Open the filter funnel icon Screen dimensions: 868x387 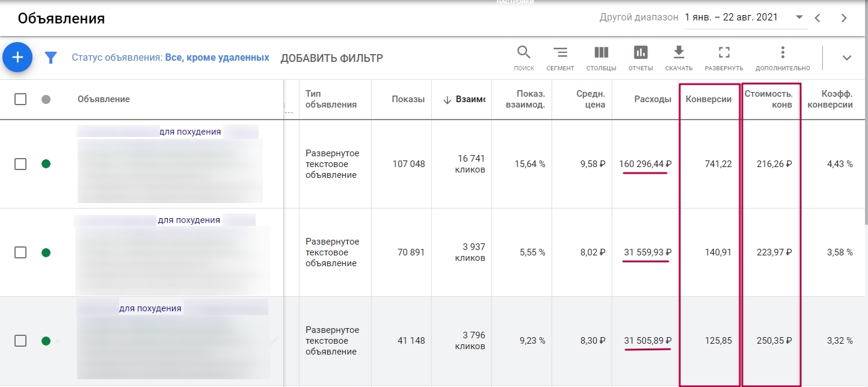[x=51, y=58]
